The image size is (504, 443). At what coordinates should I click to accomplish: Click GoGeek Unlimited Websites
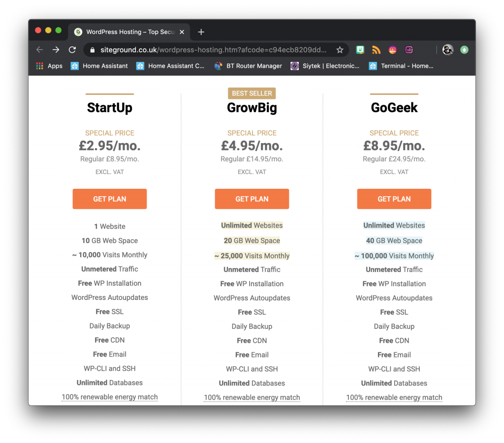[394, 226]
